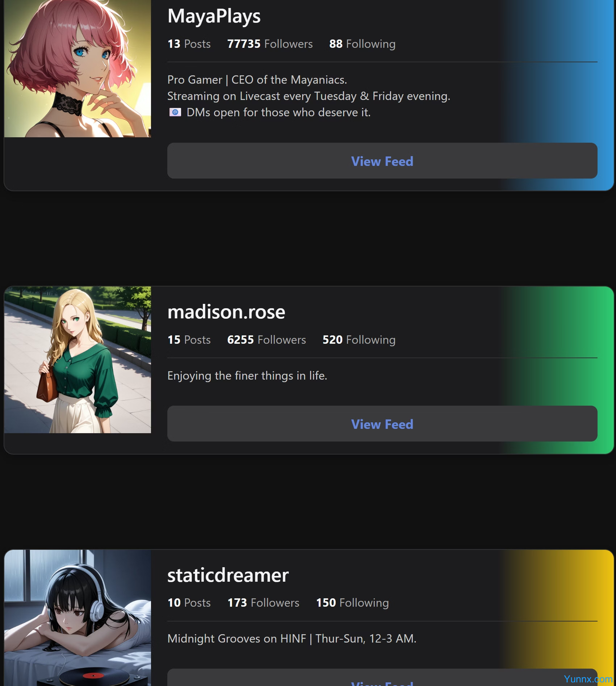Open madison.rose blonde avatar image

click(x=77, y=360)
